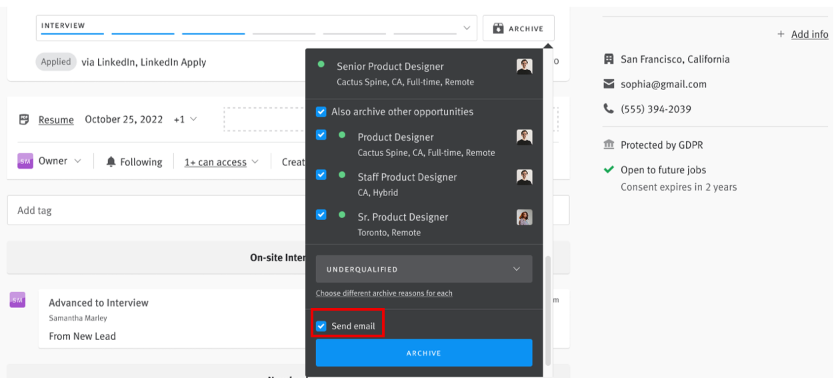The height and width of the screenshot is (378, 834).
Task: Click the Samantha Marley name in activity
Action: pos(78,318)
